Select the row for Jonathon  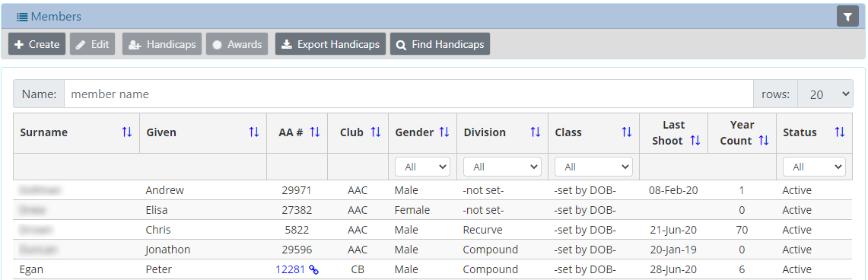tap(433, 250)
